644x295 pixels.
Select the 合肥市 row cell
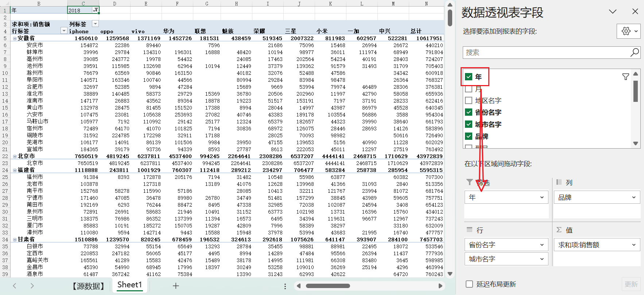(x=39, y=87)
